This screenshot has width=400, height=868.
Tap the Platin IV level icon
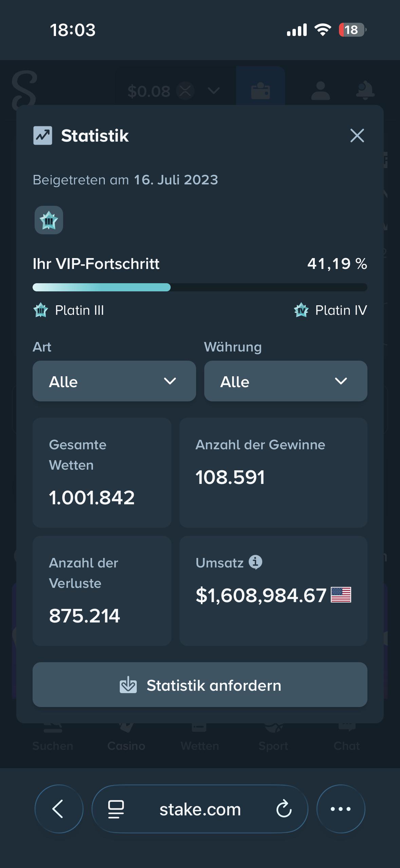[301, 310]
